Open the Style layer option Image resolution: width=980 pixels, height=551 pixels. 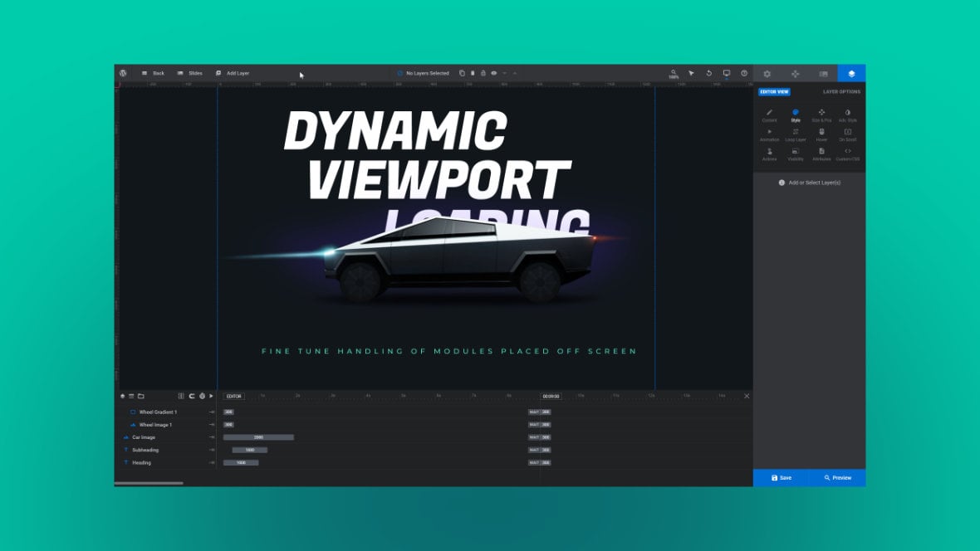796,115
